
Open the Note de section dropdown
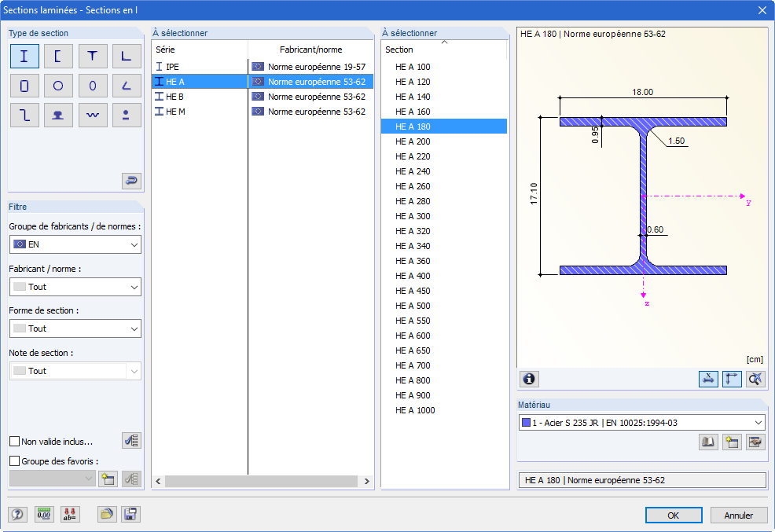pos(75,371)
